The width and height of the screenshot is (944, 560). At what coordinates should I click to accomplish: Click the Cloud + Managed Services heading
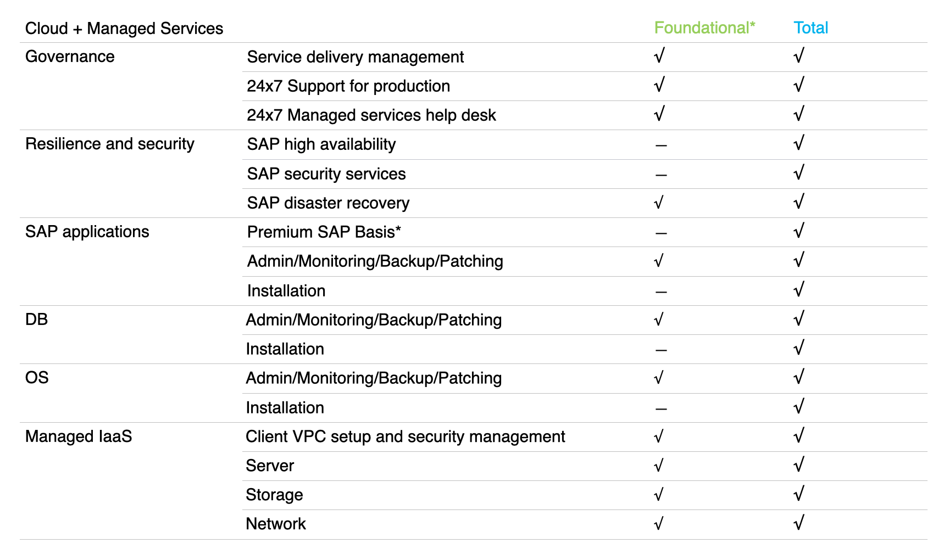pos(124,29)
